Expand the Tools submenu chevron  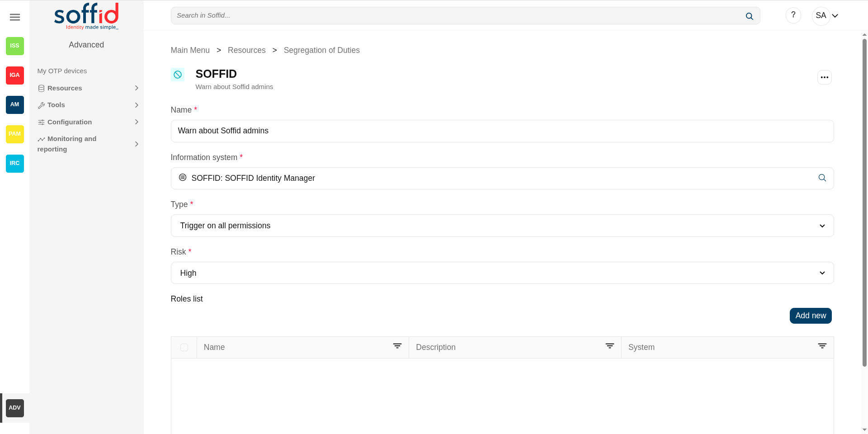click(137, 105)
